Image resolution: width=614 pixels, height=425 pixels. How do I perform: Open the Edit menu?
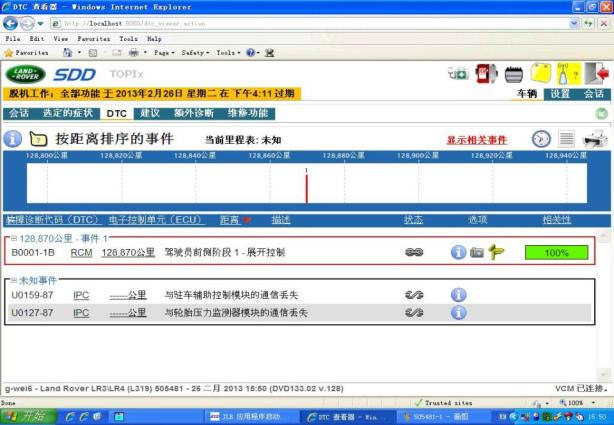point(37,38)
